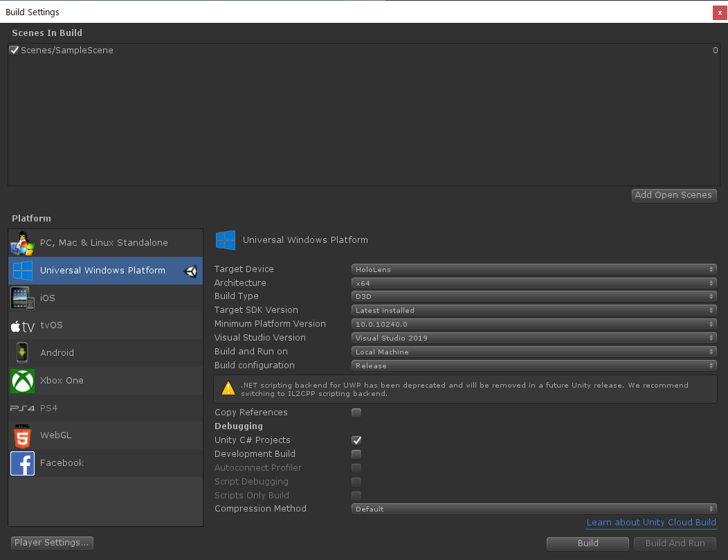Viewport: 728px width, 560px height.
Task: Click the Apple TV icon for tvOS
Action: point(22,327)
